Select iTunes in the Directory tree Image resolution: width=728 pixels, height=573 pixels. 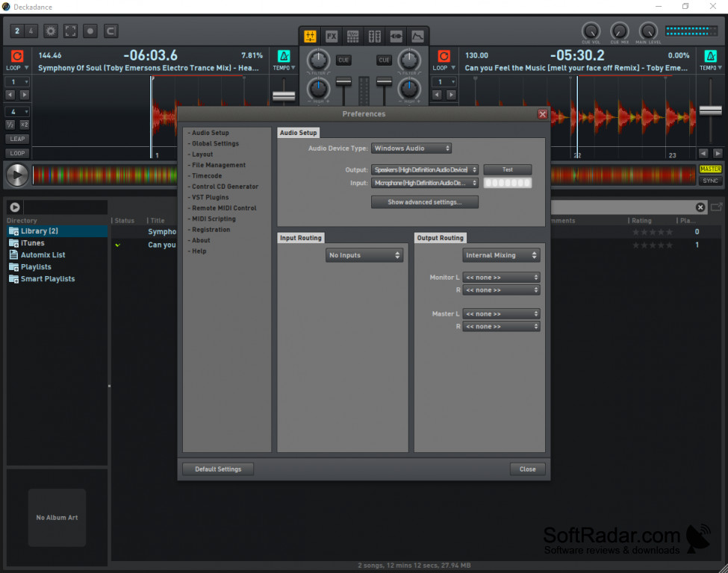(33, 242)
